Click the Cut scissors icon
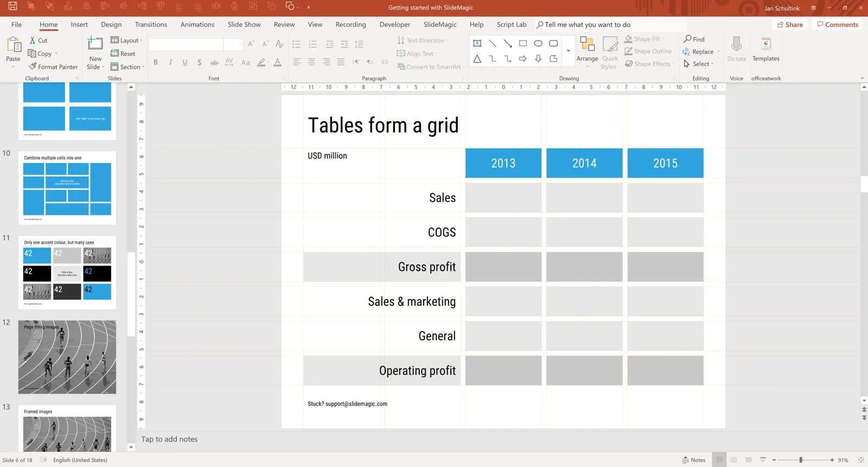 33,40
